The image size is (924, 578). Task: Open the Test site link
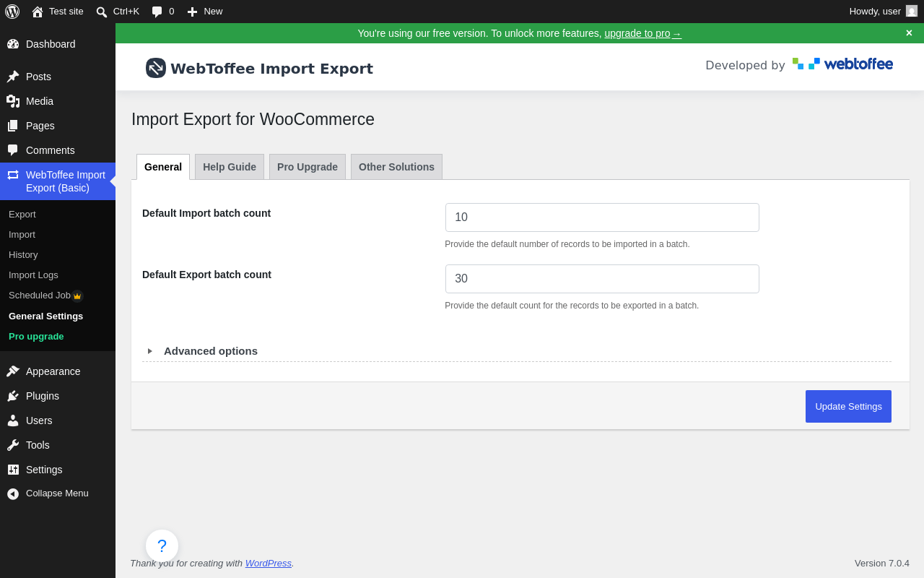tap(66, 11)
